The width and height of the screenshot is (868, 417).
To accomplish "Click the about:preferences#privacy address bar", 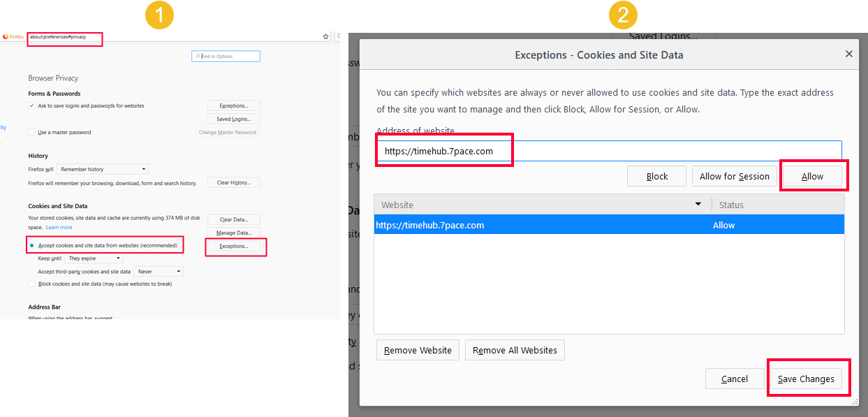I will 64,37.
